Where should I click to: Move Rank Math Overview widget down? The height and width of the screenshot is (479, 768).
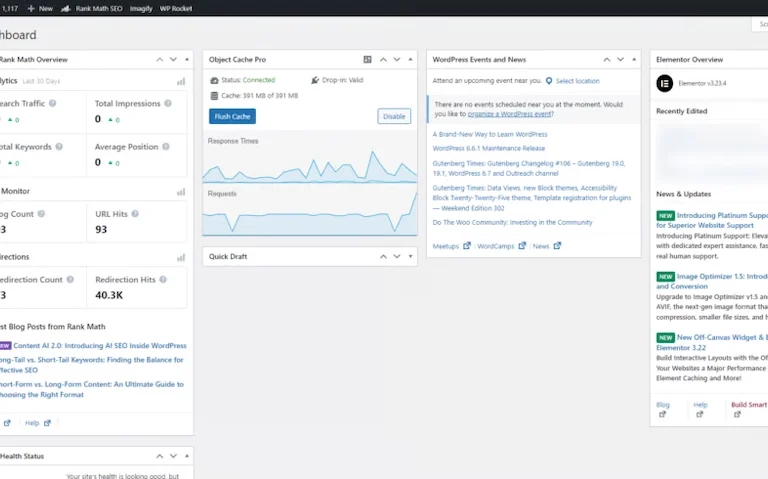point(173,59)
